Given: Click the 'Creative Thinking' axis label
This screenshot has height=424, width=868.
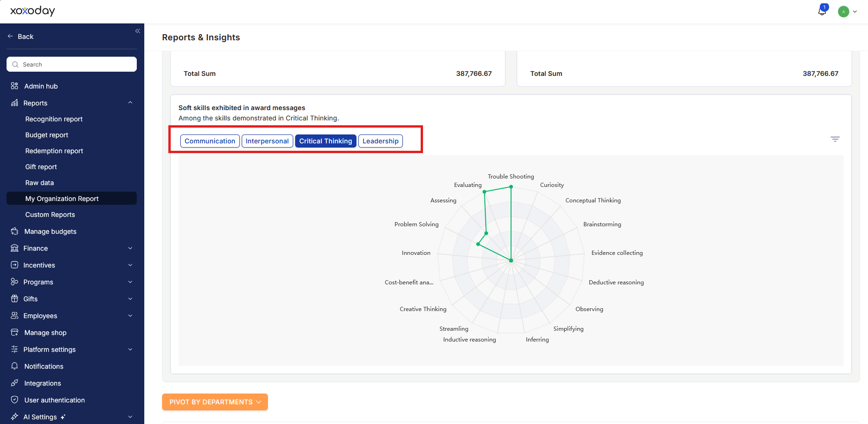Looking at the screenshot, I should pyautogui.click(x=423, y=309).
